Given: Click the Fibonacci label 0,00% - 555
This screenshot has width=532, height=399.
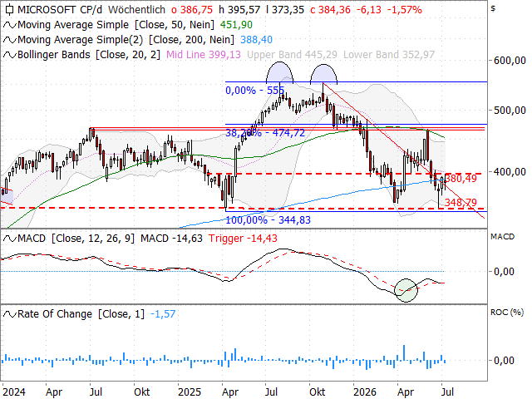Looking at the screenshot, I should 254,91.
